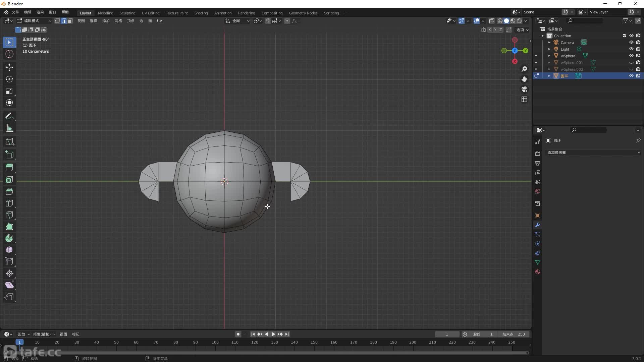
Task: Disable 圆环 object in renders
Action: pyautogui.click(x=638, y=76)
